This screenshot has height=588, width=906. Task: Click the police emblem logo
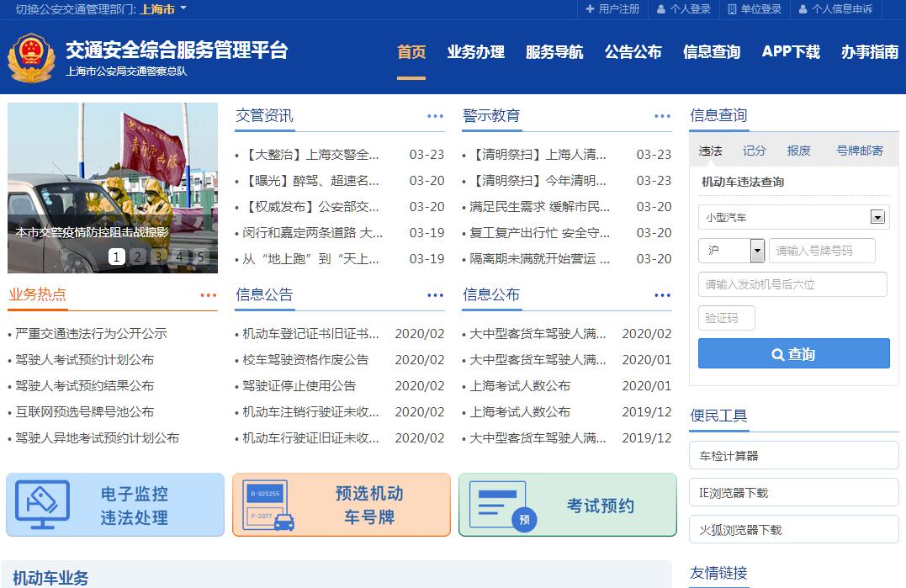(30, 59)
